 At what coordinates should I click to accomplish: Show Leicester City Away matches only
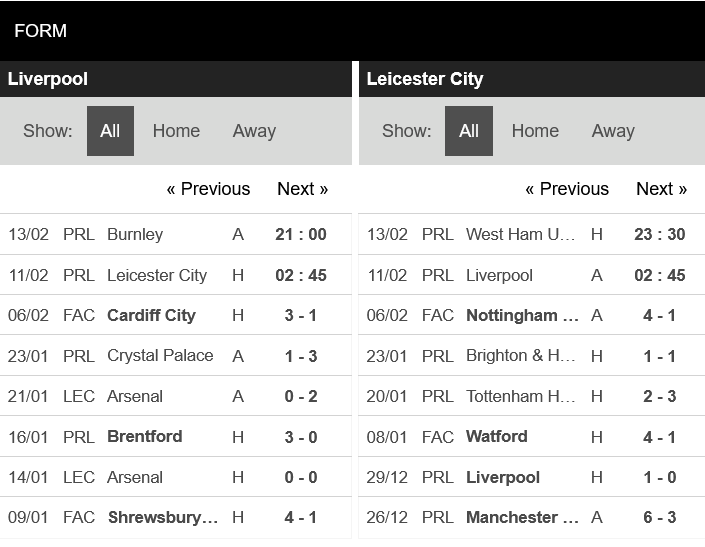point(613,131)
